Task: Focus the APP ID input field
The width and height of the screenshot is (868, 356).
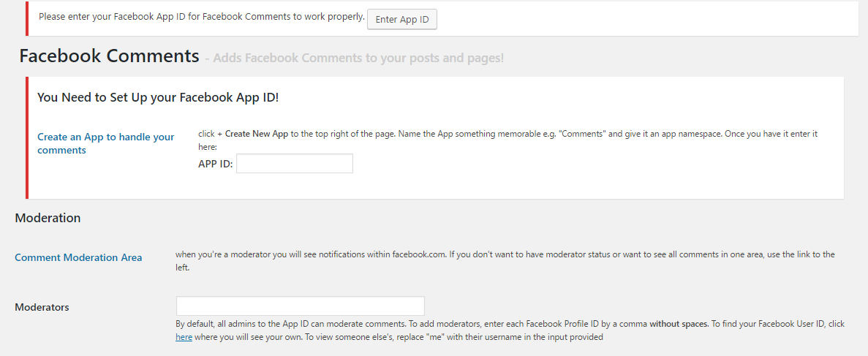Action: (295, 163)
